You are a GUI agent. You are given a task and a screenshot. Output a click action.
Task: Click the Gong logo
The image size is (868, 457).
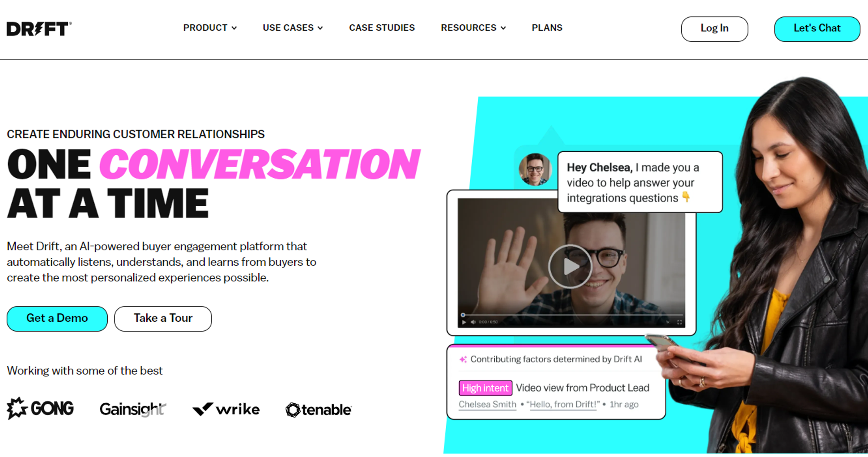40,408
